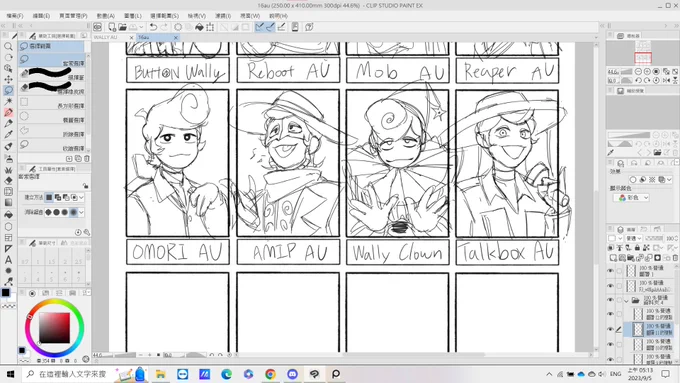
Task: Select the Zoom magnifier tool
Action: (x=8, y=46)
